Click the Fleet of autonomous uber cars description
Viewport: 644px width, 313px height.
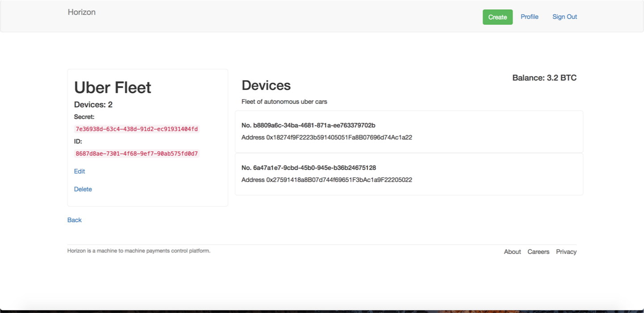[x=284, y=102]
